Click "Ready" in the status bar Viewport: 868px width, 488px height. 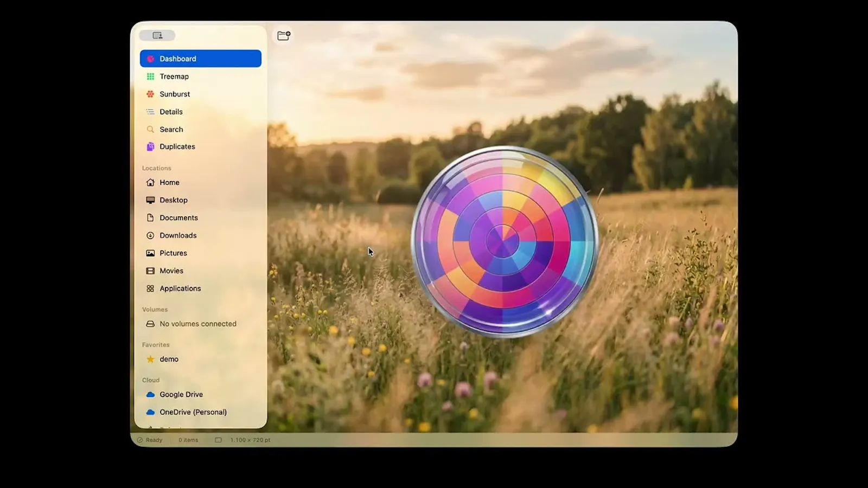click(154, 440)
